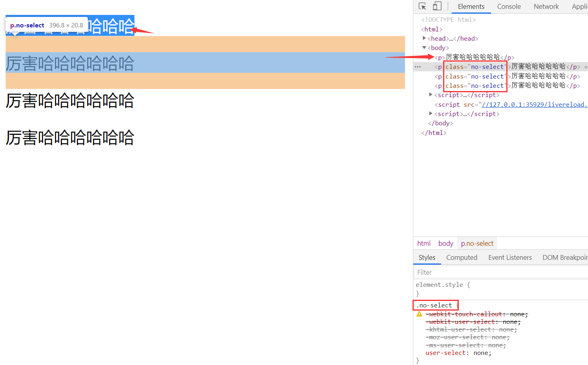The width and height of the screenshot is (588, 365).
Task: Click the user-select property name
Action: (446, 353)
